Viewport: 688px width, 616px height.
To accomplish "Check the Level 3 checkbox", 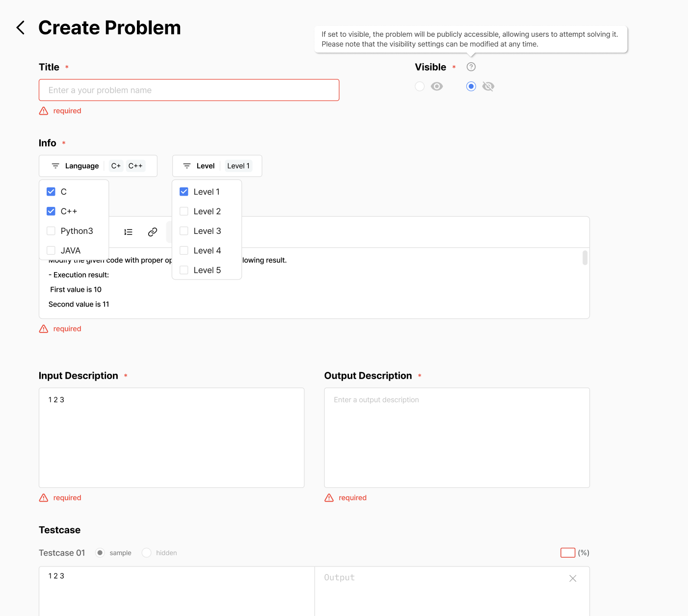I will click(x=184, y=231).
